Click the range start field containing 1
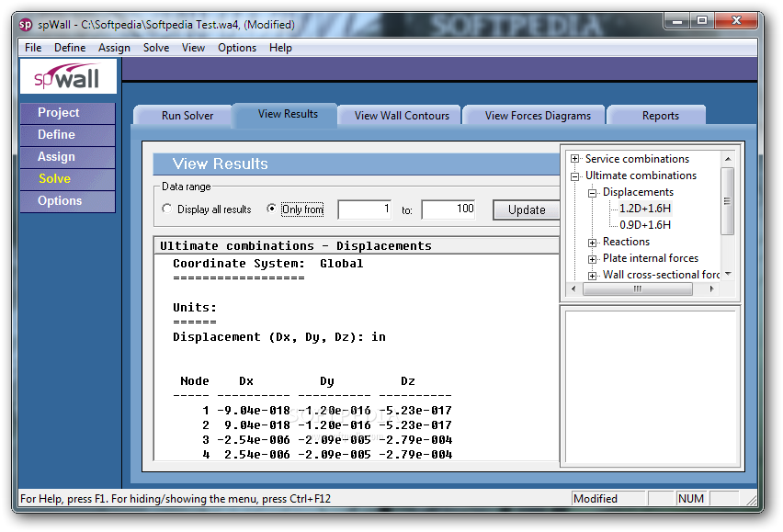 [x=365, y=209]
